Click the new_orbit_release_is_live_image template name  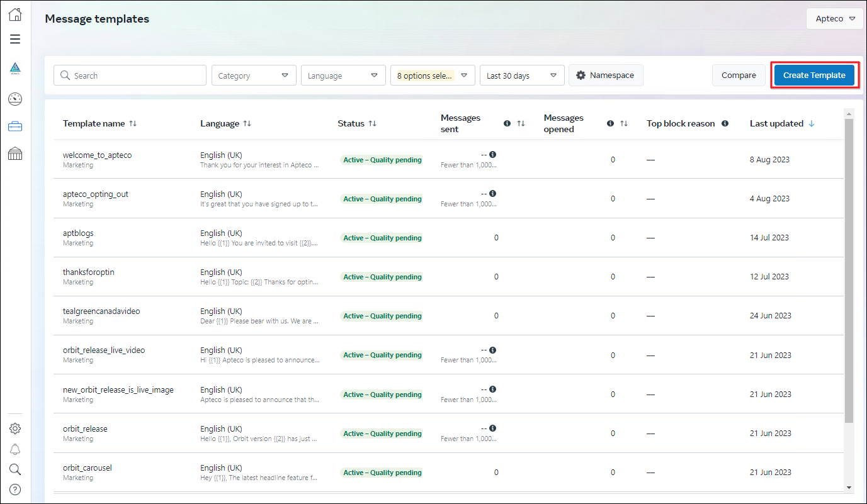118,390
